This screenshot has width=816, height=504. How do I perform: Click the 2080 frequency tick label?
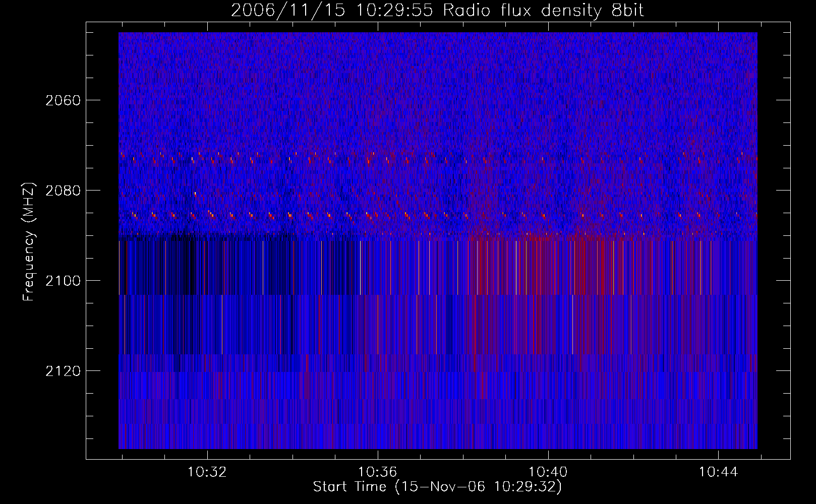(63, 191)
